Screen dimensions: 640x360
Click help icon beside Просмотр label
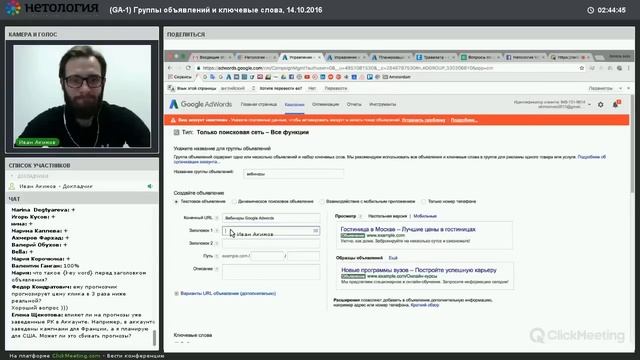360,216
